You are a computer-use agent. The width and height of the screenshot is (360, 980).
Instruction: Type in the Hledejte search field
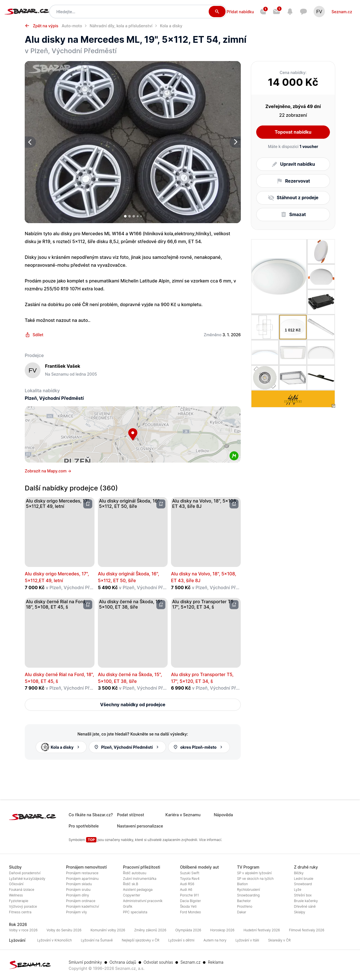[x=129, y=12]
